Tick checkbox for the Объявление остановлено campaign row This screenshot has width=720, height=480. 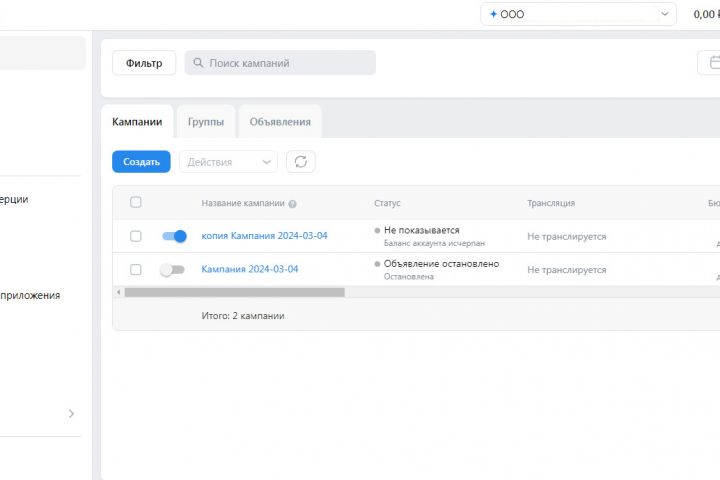pyautogui.click(x=135, y=270)
